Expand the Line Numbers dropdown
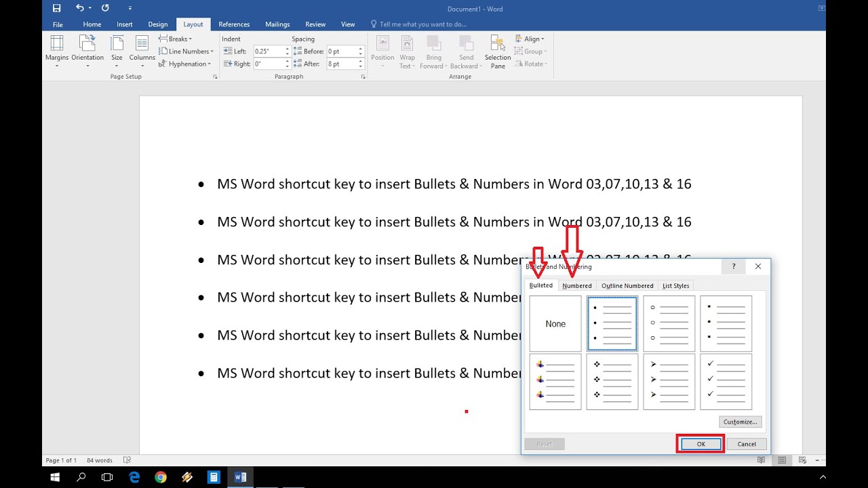The width and height of the screenshot is (868, 488). click(186, 52)
